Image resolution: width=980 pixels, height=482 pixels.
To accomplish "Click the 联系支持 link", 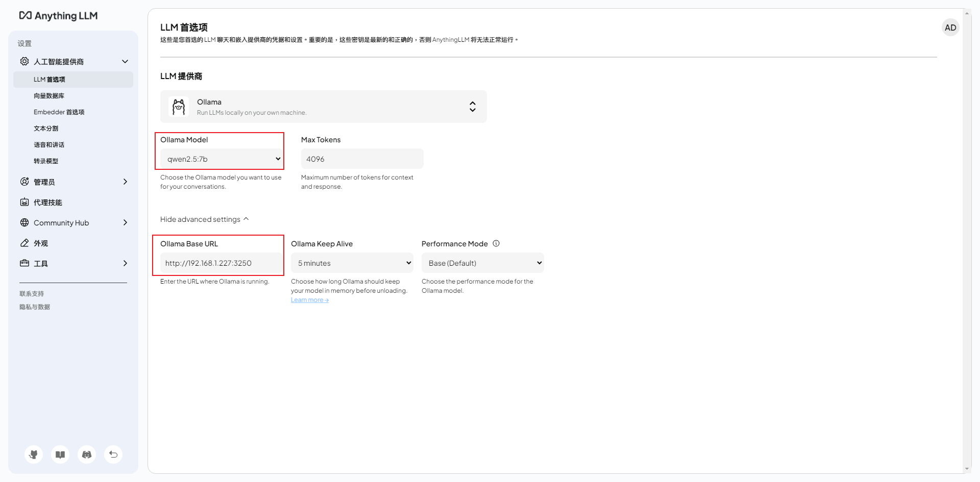I will (x=32, y=294).
